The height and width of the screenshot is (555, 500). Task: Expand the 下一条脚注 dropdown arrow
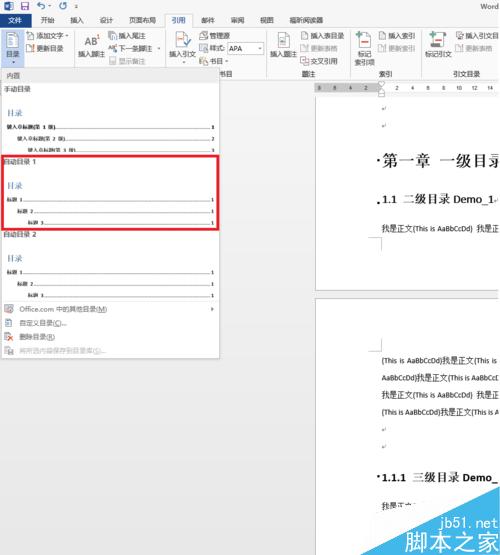tap(159, 48)
